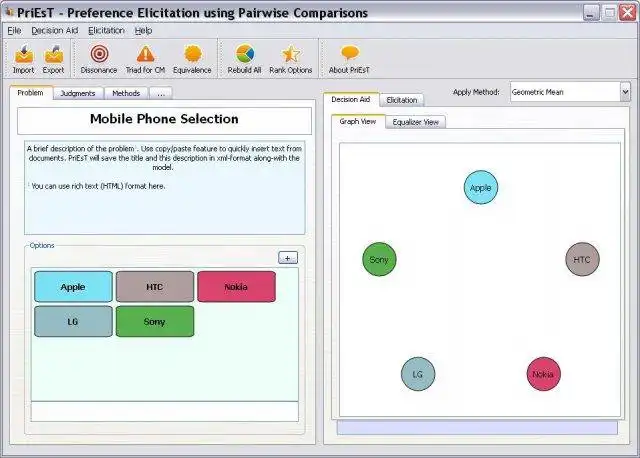Switch to the Graph View tab
640x458 pixels.
(x=358, y=121)
